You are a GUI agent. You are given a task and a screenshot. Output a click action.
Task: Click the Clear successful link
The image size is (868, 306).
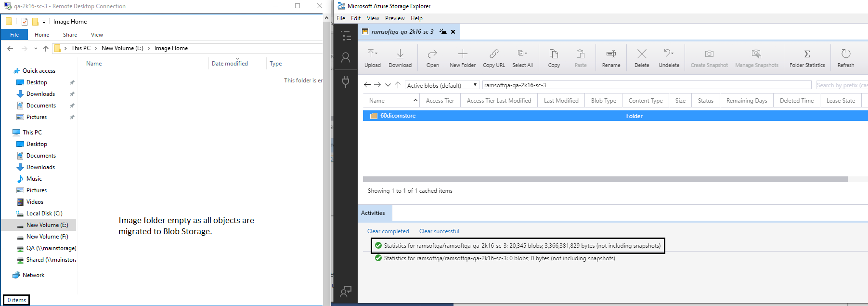[x=439, y=231]
